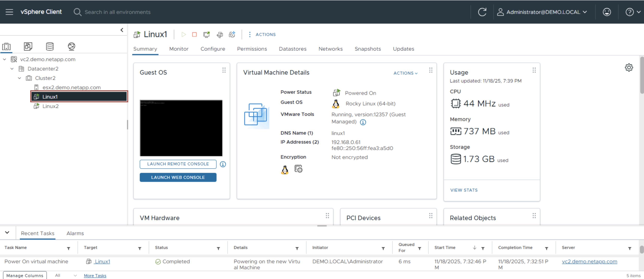Take a snapshot via the snapshot icon
This screenshot has width=644, height=279.
click(232, 34)
